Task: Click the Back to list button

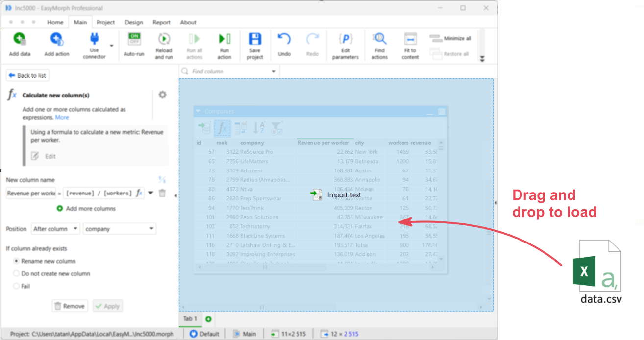Action: point(27,75)
